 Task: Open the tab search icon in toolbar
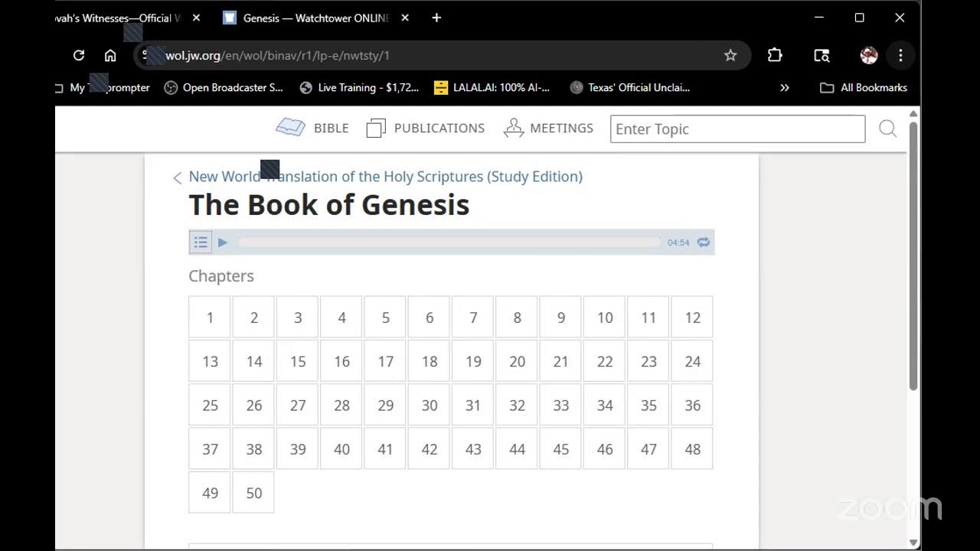[x=822, y=55]
